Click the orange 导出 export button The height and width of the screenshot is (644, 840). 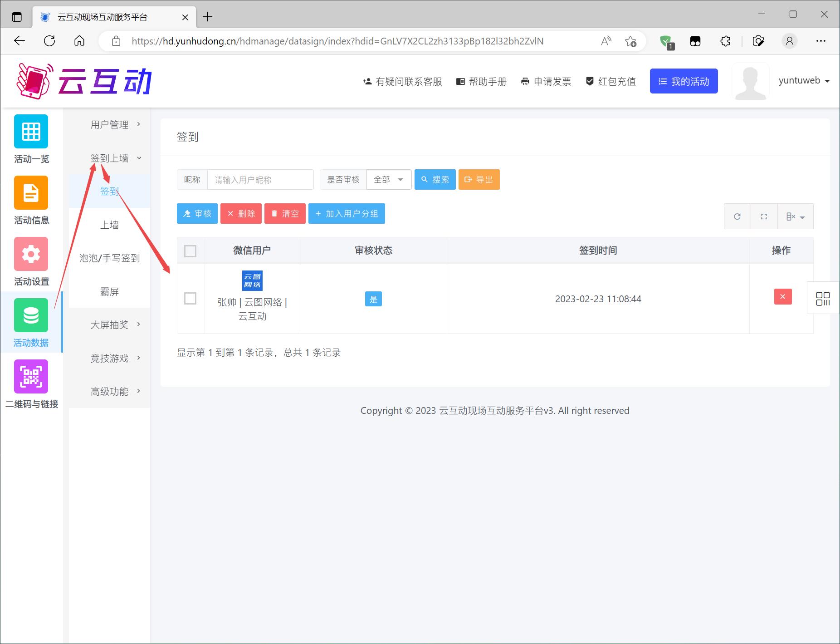pos(479,180)
